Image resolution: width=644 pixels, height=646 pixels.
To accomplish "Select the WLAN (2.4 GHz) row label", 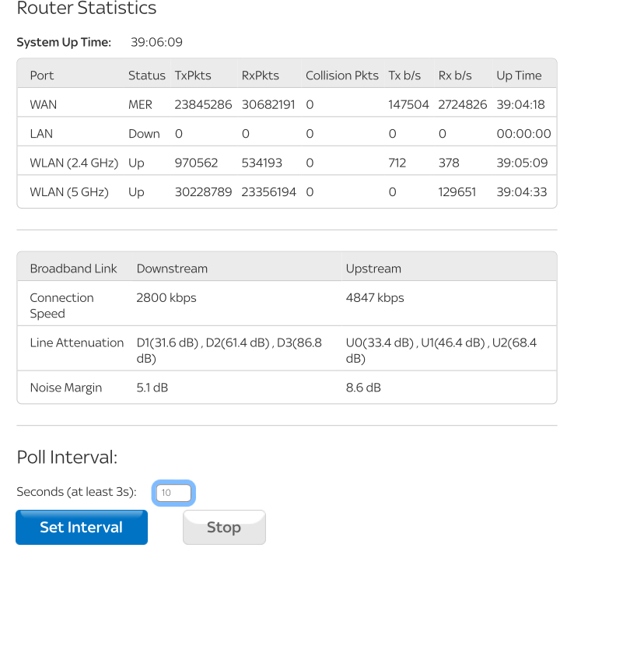I will point(74,163).
